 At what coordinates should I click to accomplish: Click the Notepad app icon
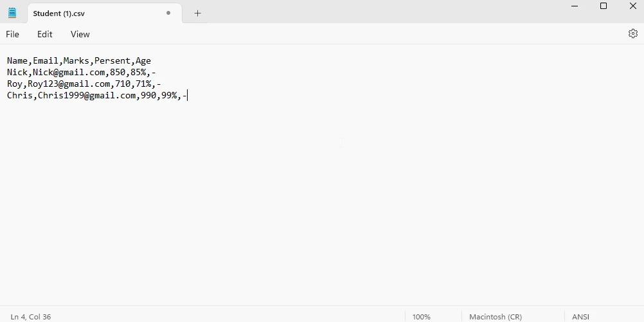(x=12, y=13)
